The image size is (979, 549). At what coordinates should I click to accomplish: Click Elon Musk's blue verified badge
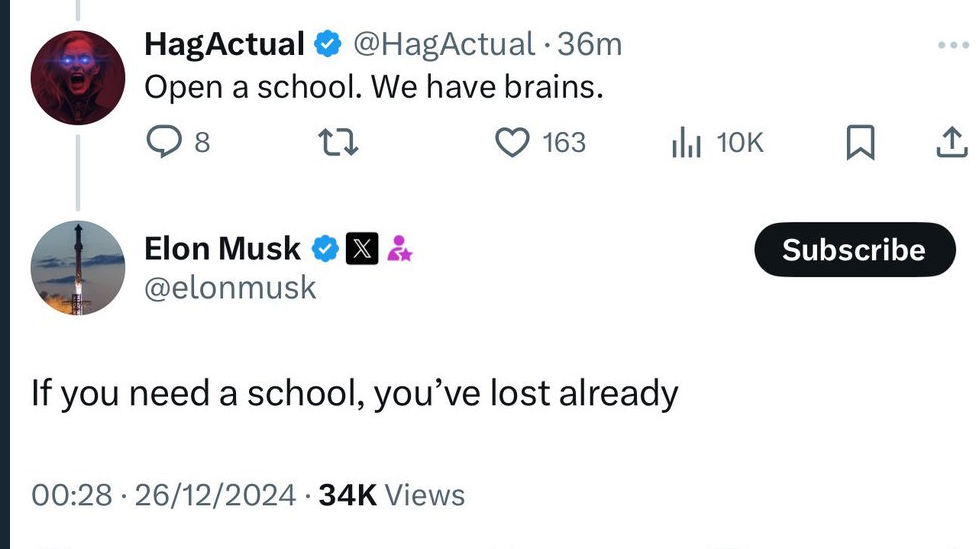tap(326, 248)
